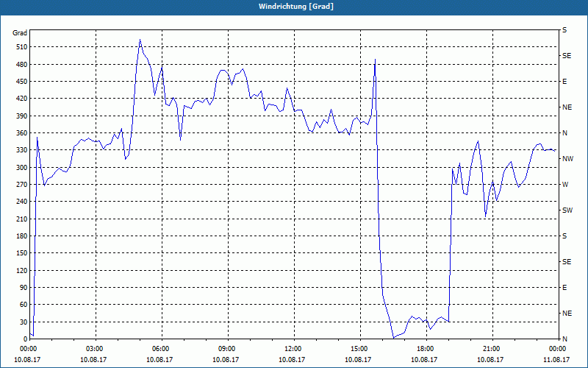Click the 15:00 time label

[360, 349]
